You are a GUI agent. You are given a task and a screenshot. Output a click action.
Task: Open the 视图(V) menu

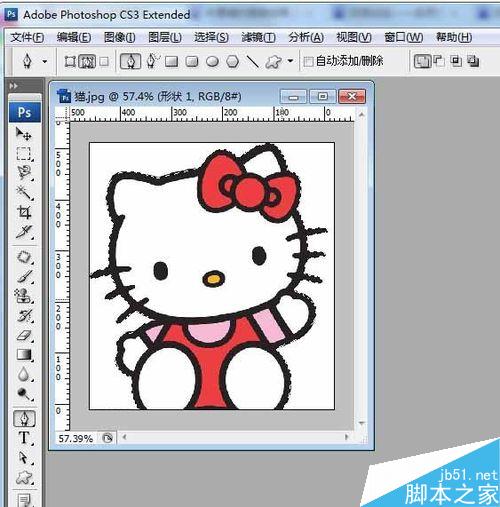point(354,37)
